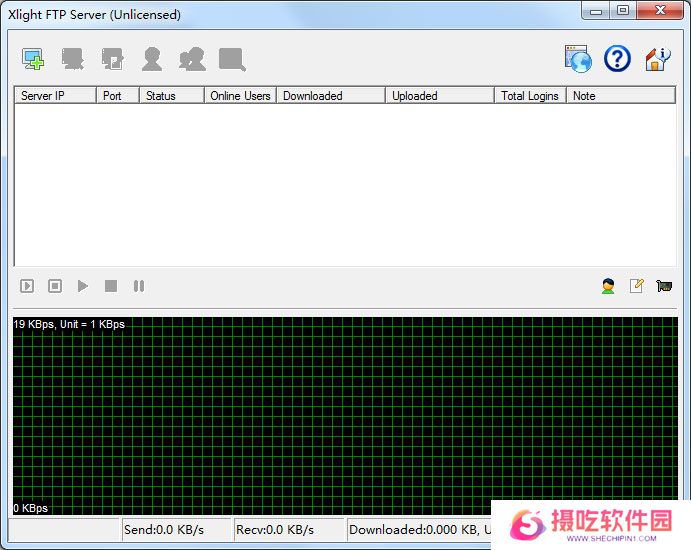Sort by Port column header

118,96
